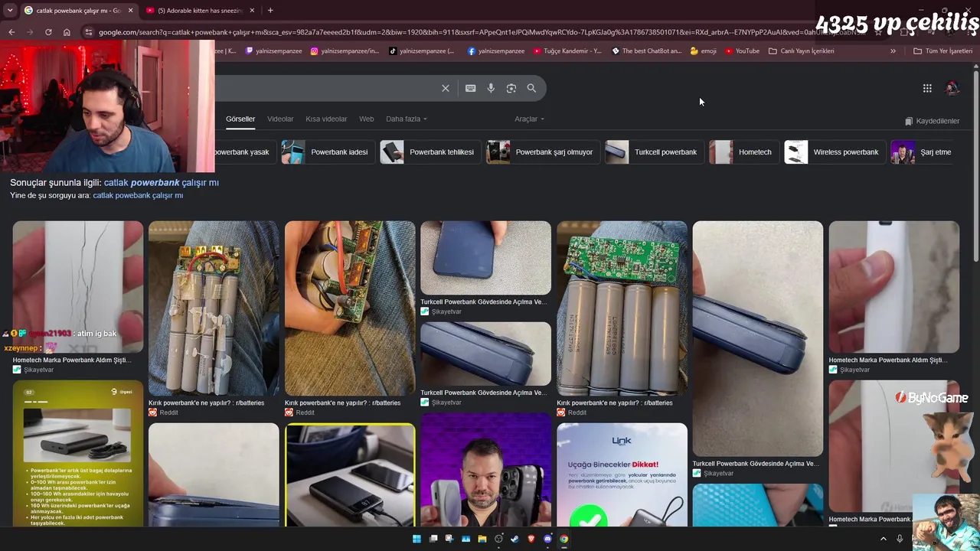This screenshot has width=980, height=551.
Task: Go to the browser home page
Action: point(67,32)
